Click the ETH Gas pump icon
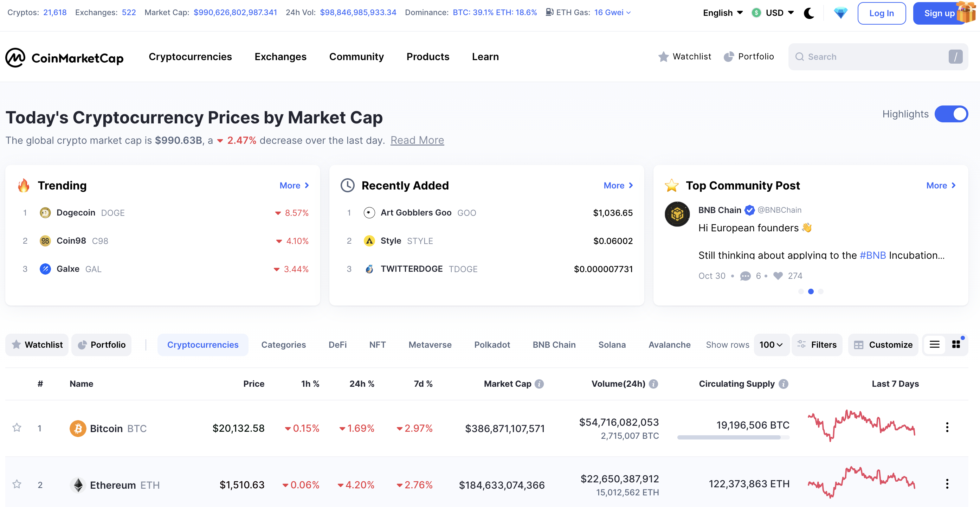The image size is (980, 507). click(549, 12)
